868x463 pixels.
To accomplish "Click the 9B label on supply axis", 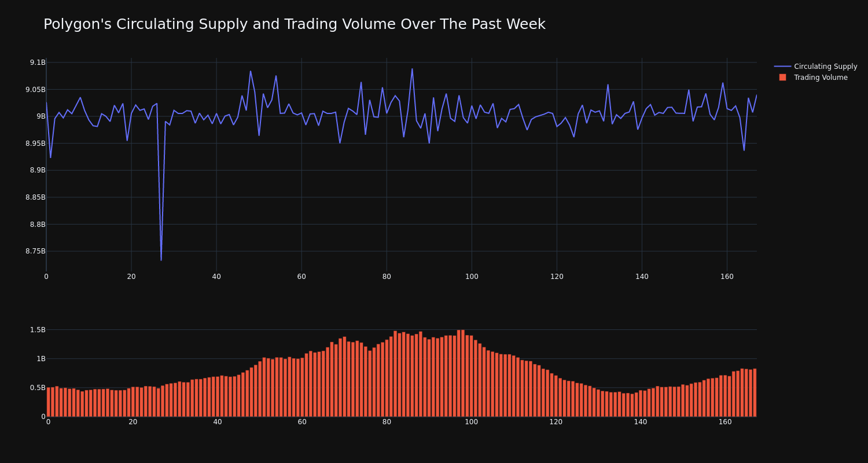I will pyautogui.click(x=41, y=116).
